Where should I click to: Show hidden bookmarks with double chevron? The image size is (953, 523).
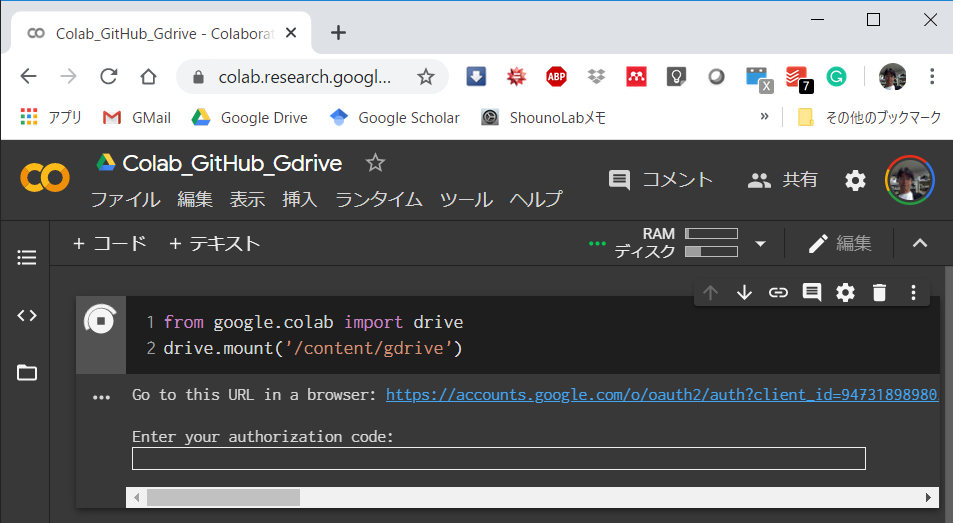pyautogui.click(x=765, y=117)
